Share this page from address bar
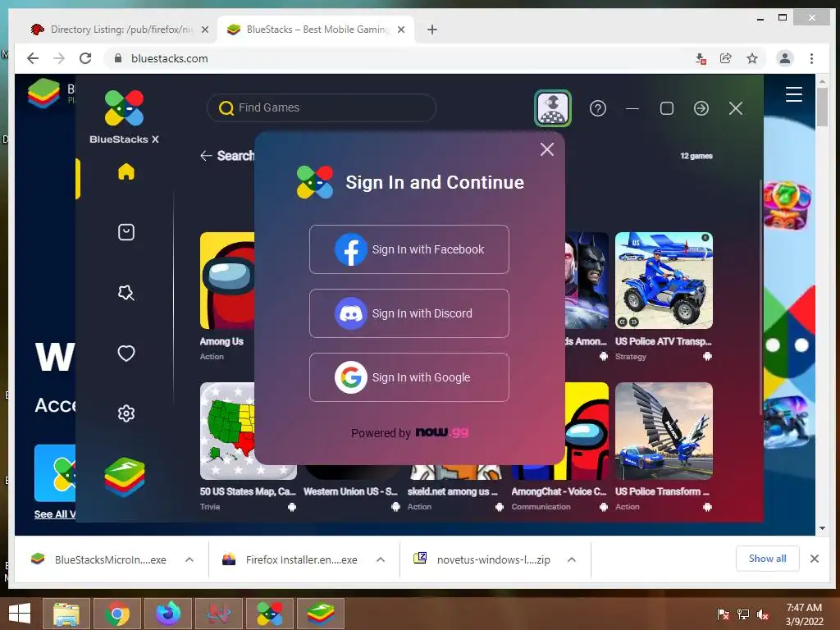This screenshot has width=840, height=630. (726, 58)
